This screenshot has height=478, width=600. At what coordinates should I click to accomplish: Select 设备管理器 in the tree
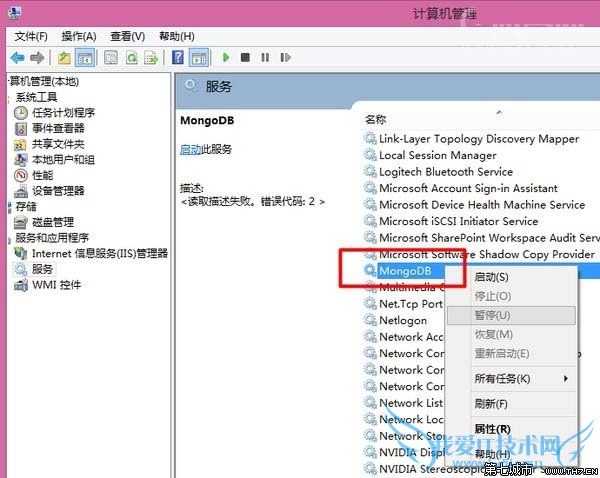pos(58,191)
